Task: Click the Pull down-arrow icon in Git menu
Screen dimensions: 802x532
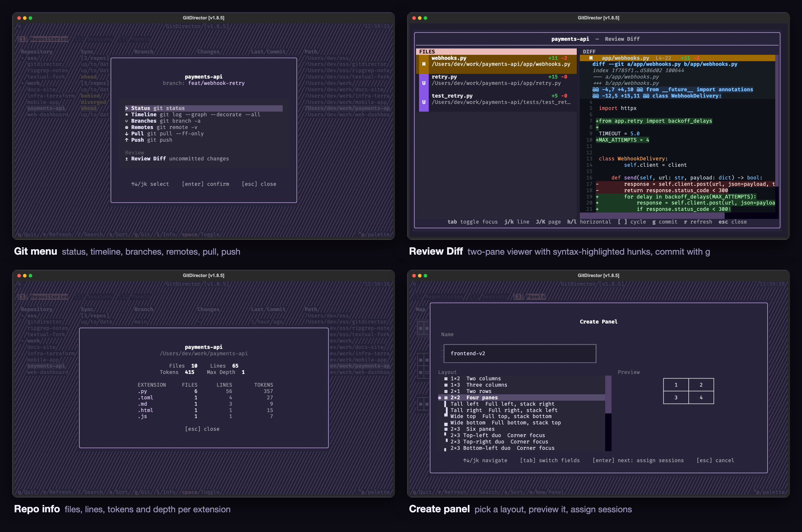Action: point(127,134)
